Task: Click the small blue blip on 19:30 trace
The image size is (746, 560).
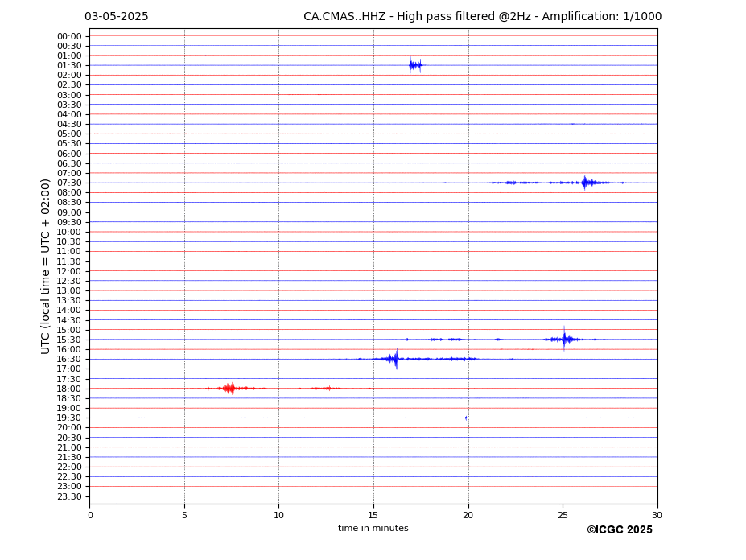Action: (466, 418)
